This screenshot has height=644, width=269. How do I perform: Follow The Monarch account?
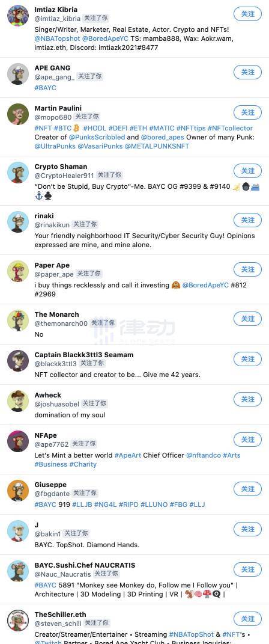[x=247, y=318]
